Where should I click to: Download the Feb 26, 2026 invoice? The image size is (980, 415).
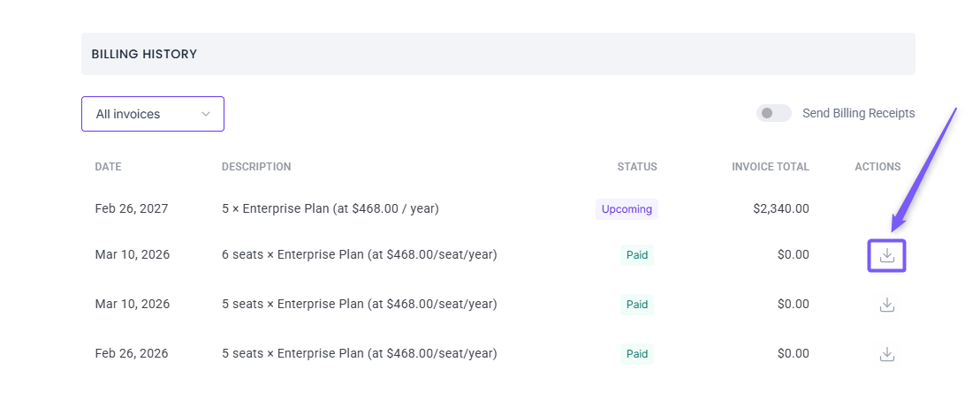click(x=887, y=354)
